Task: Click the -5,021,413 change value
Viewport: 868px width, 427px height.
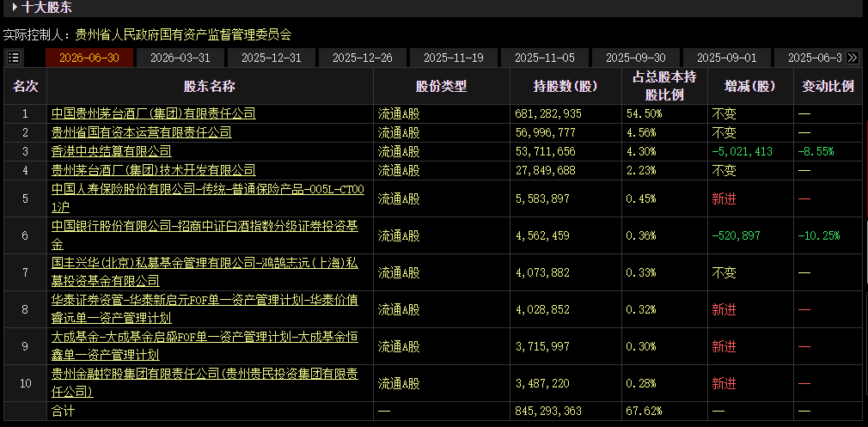Action: tap(743, 151)
